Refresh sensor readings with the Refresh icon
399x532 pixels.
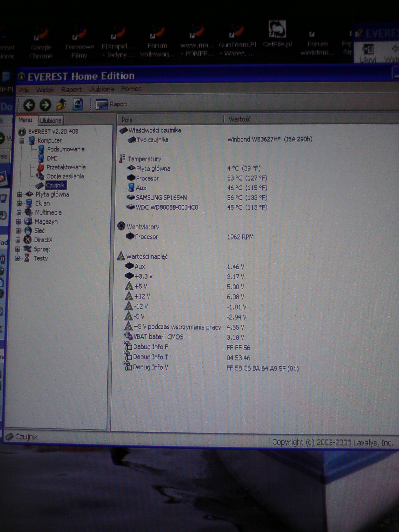(x=78, y=104)
